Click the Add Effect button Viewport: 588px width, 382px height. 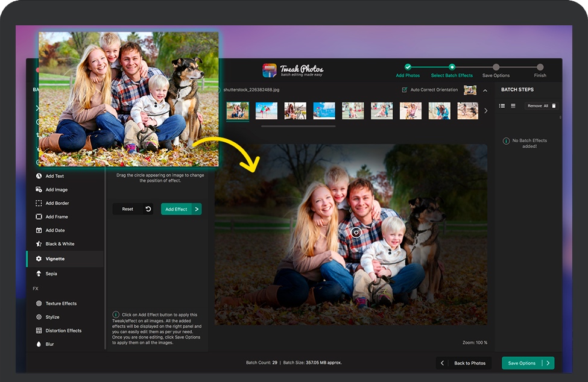tap(181, 209)
